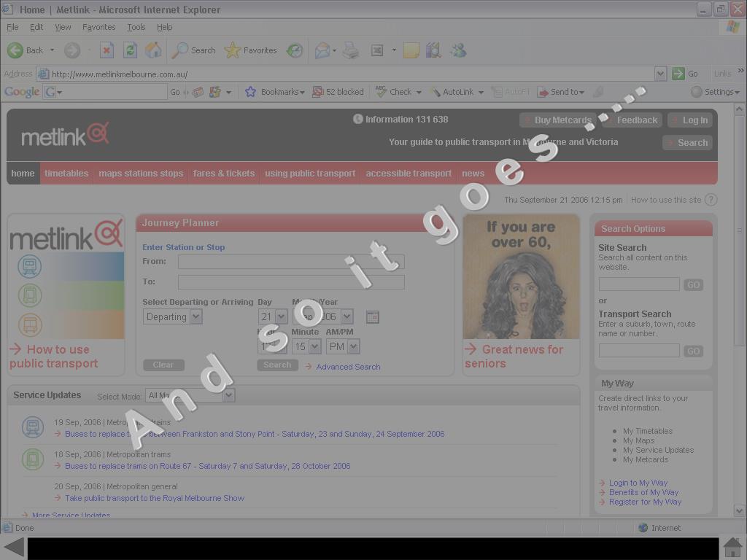The width and height of the screenshot is (747, 560).
Task: Click the bottom-right home icon
Action: [733, 547]
